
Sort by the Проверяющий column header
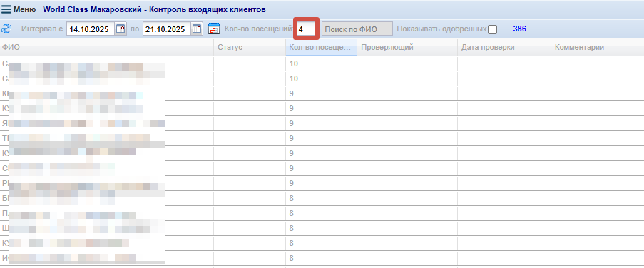coord(407,48)
